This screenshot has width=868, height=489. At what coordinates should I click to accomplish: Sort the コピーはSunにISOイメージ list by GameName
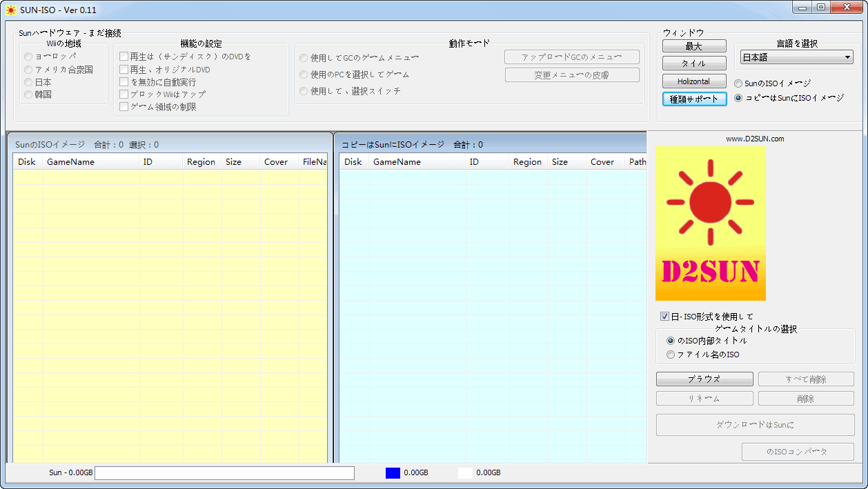(417, 162)
